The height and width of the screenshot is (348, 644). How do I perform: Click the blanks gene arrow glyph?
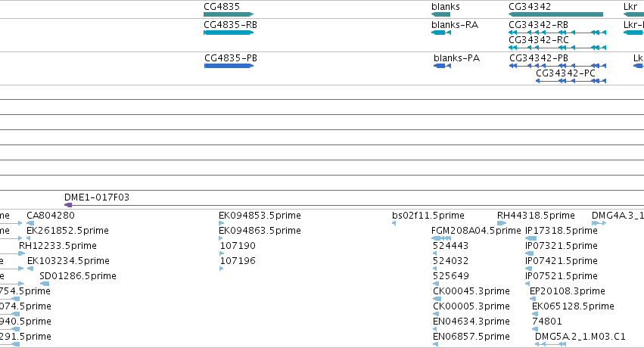tap(440, 14)
